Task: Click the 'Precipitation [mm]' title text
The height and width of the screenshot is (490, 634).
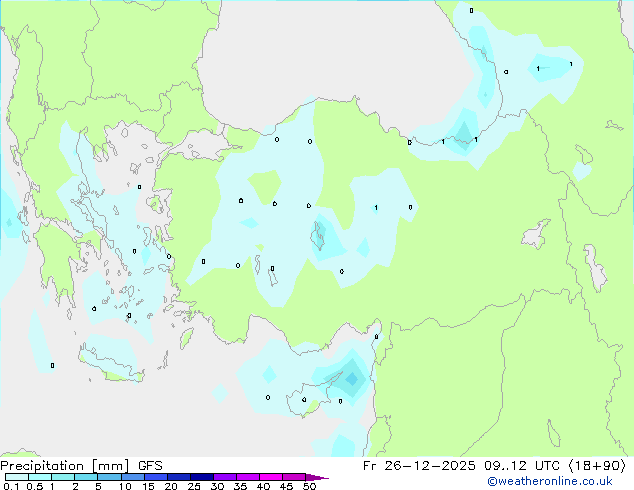Action: pos(65,466)
